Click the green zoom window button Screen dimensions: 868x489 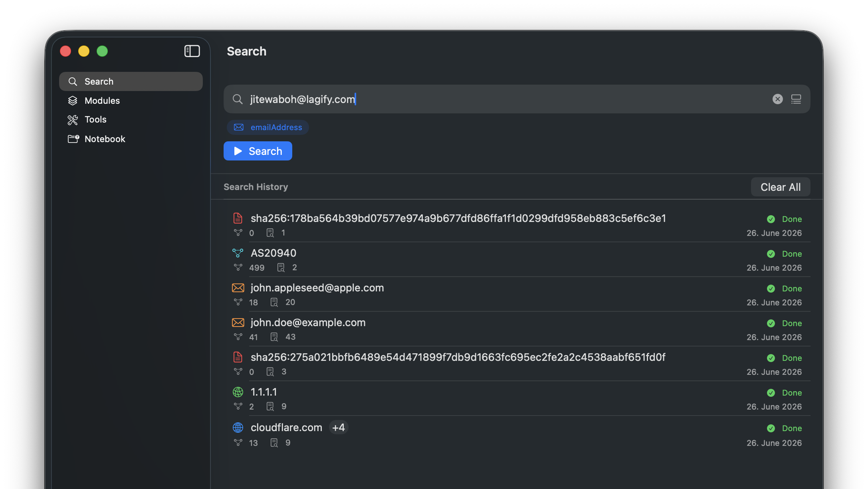pyautogui.click(x=102, y=51)
